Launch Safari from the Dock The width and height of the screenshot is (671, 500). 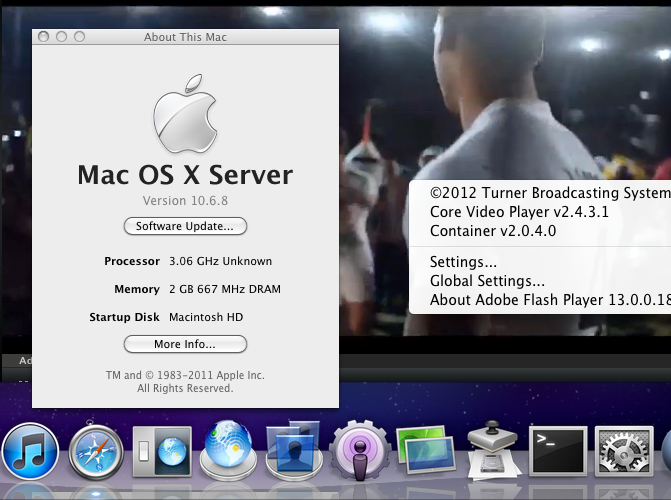(x=96, y=451)
